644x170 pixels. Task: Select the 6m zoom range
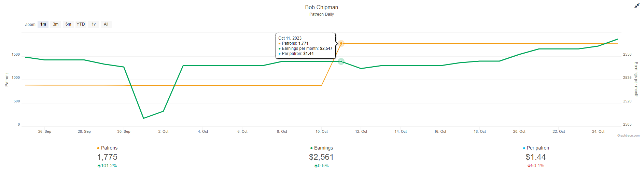click(68, 24)
